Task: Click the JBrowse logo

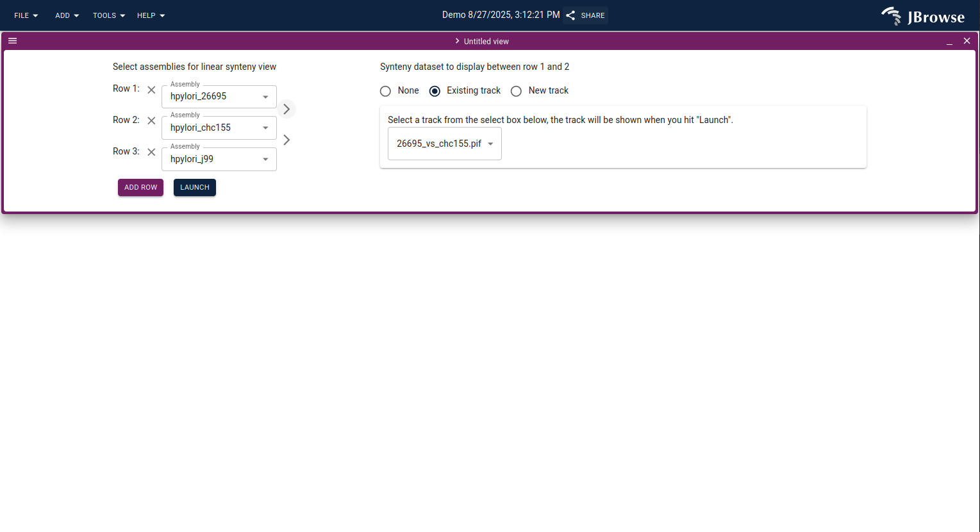Action: (x=923, y=16)
